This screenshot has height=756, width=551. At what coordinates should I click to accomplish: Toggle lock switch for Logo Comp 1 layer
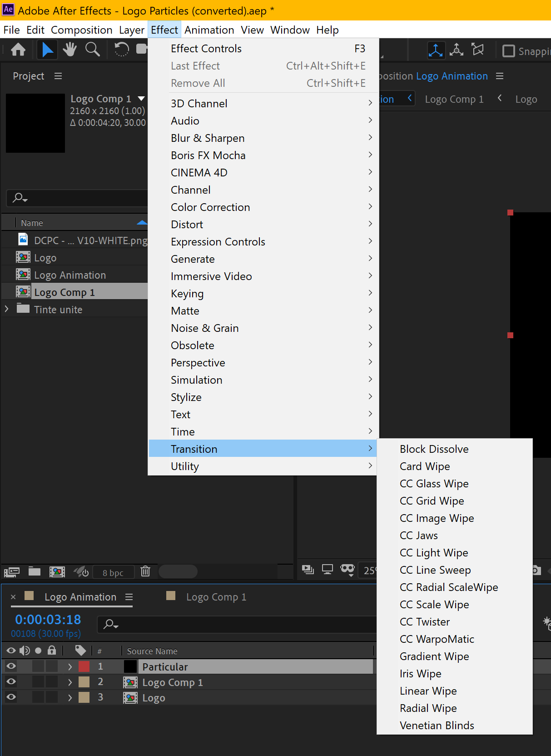pos(52,681)
